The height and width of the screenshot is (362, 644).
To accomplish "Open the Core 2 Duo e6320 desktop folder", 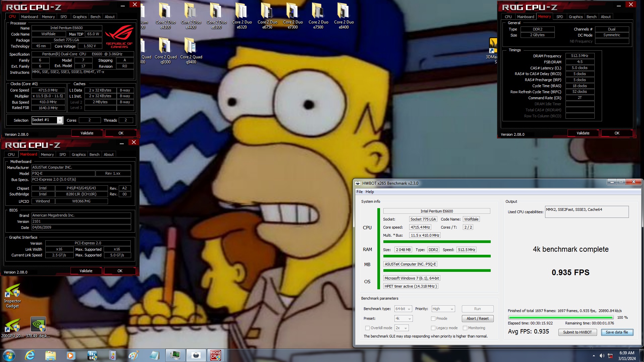I will [x=242, y=15].
